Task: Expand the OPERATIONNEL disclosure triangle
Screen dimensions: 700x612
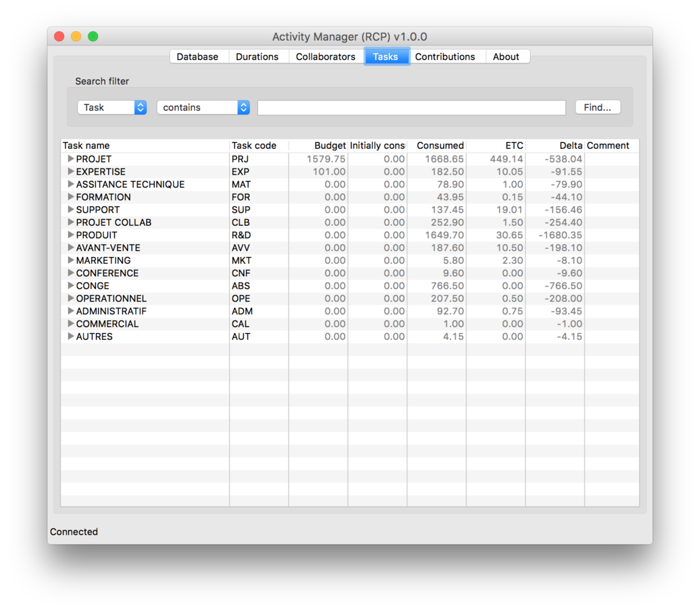Action: tap(71, 299)
